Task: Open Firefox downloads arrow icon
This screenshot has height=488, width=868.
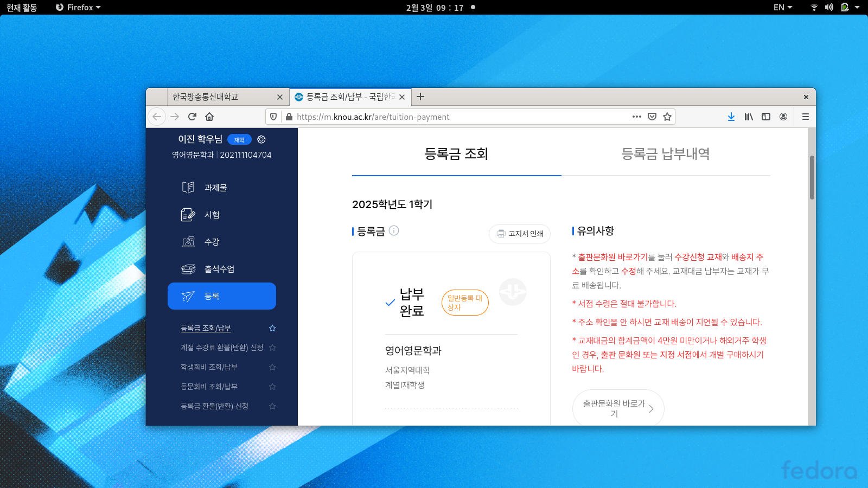Action: click(731, 117)
